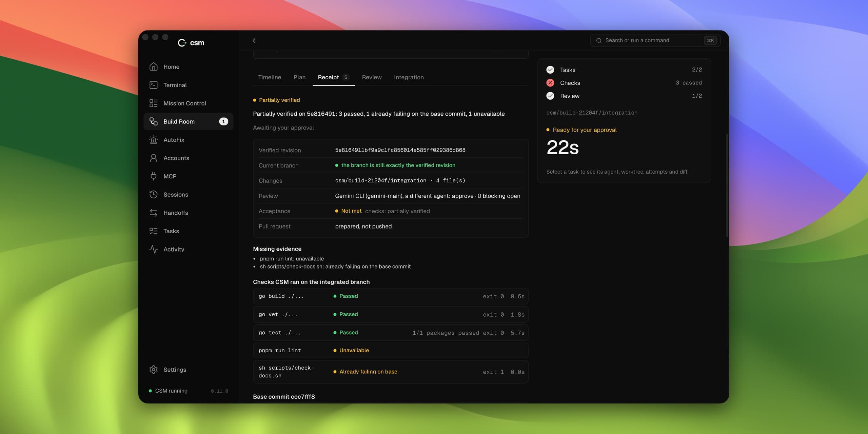Switch to the Plan tab
The width and height of the screenshot is (868, 434).
click(299, 77)
